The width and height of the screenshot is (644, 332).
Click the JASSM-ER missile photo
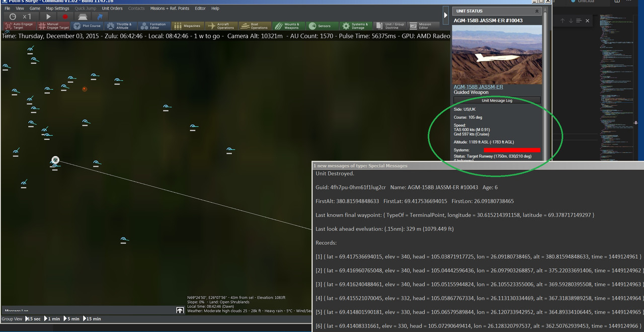coord(497,54)
